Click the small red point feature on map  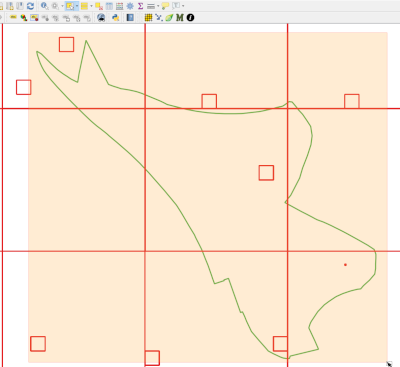345,265
